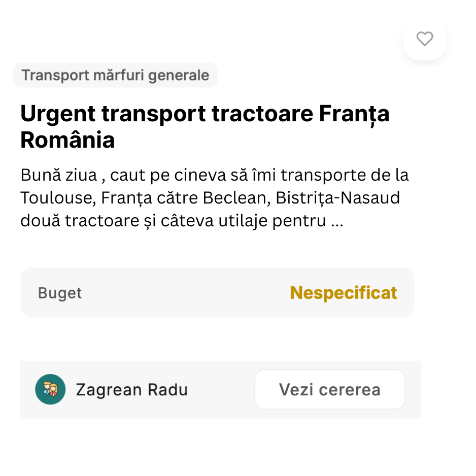Click the "Bună ziua" description opening
Viewport: 476px width, 476px height.
58,175
